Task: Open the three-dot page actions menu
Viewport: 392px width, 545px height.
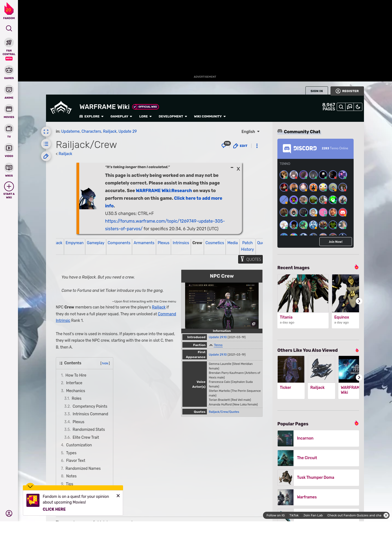Action: 257,146
